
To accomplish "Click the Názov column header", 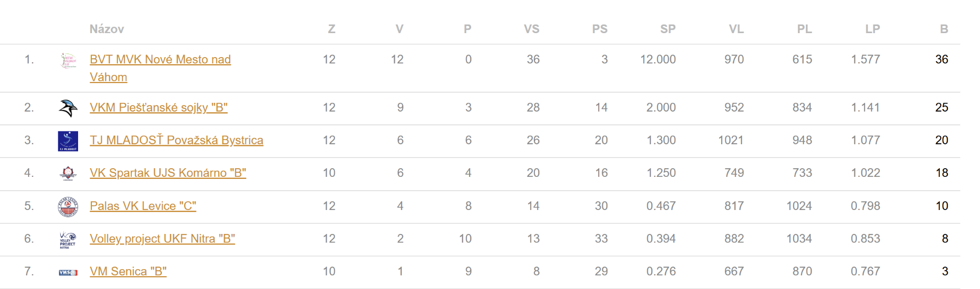I will pyautogui.click(x=107, y=29).
